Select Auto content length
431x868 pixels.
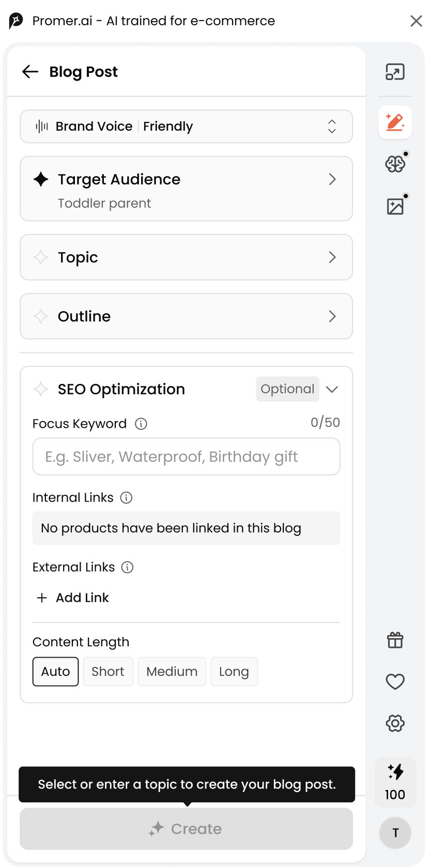55,672
